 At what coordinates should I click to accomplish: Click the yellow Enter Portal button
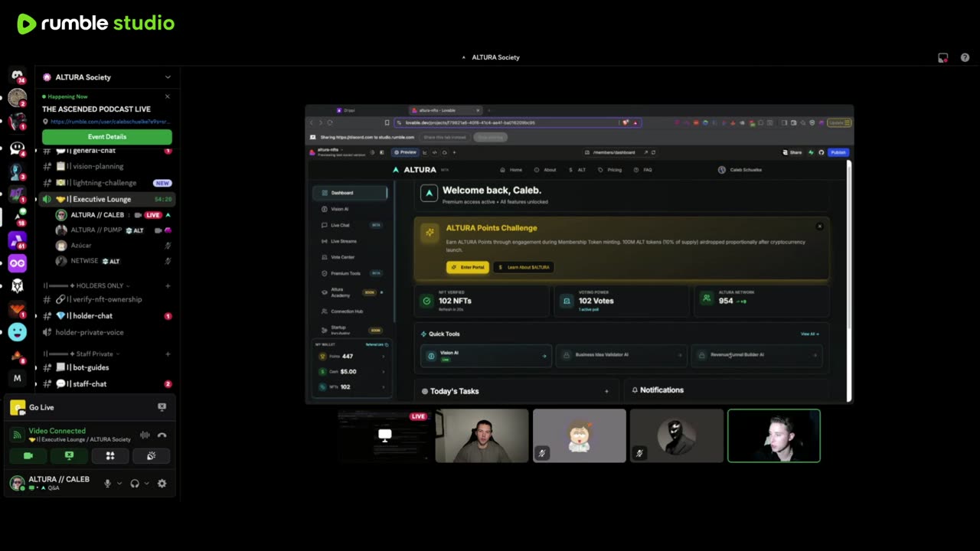click(467, 267)
